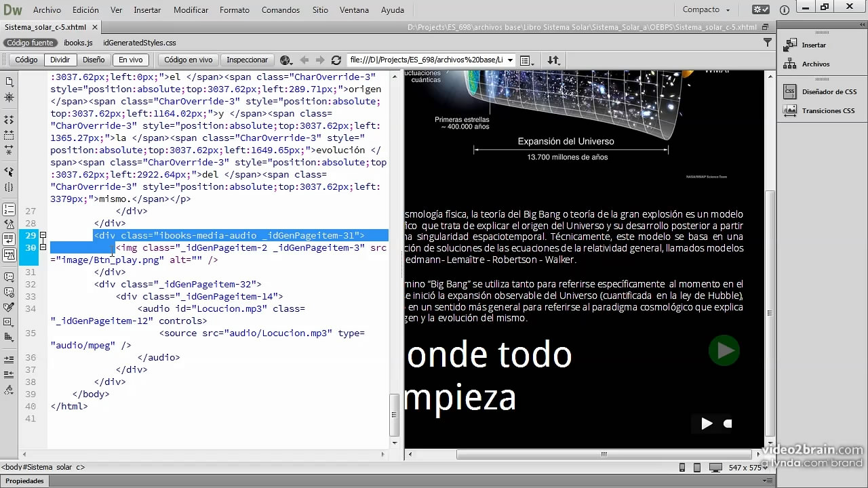Toggle En vivo live view

pyautogui.click(x=131, y=60)
